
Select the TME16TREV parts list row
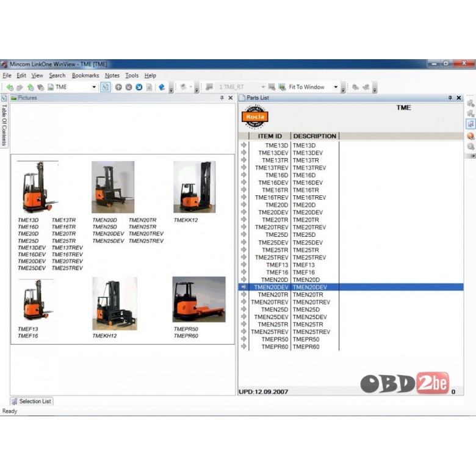pos(351,198)
